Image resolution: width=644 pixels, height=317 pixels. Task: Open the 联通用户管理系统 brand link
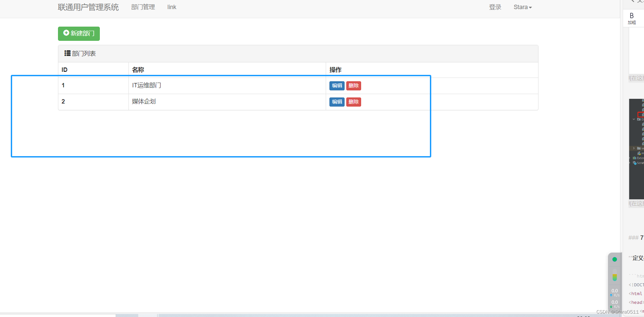tap(88, 7)
